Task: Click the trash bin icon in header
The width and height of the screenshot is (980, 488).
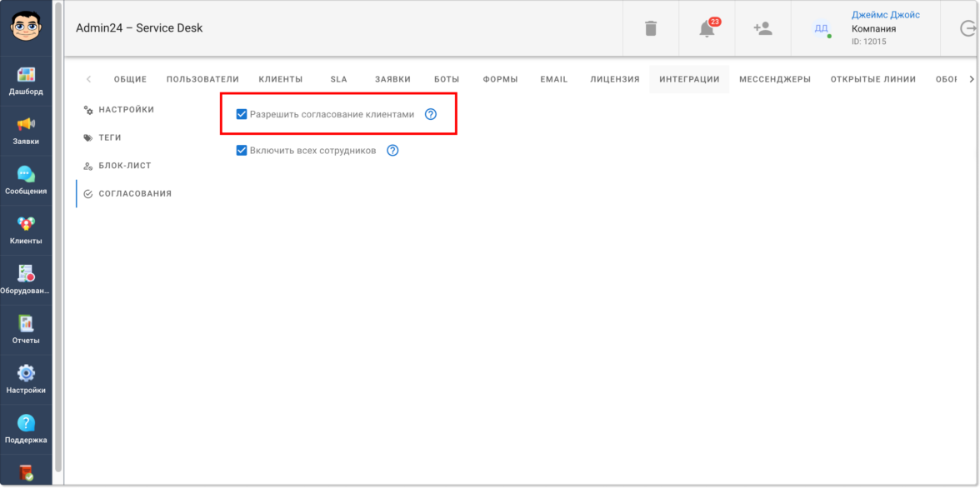Action: pyautogui.click(x=651, y=28)
